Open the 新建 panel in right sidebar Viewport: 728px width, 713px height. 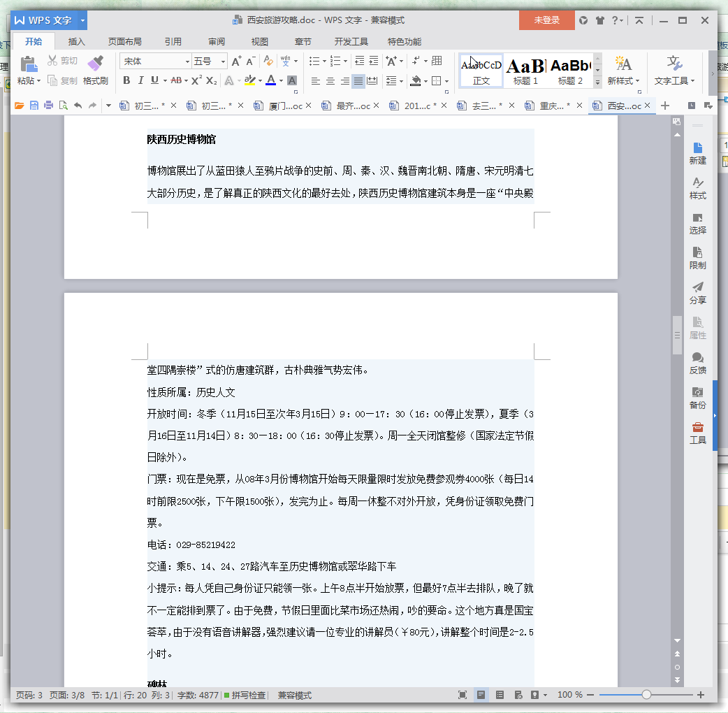tap(697, 153)
